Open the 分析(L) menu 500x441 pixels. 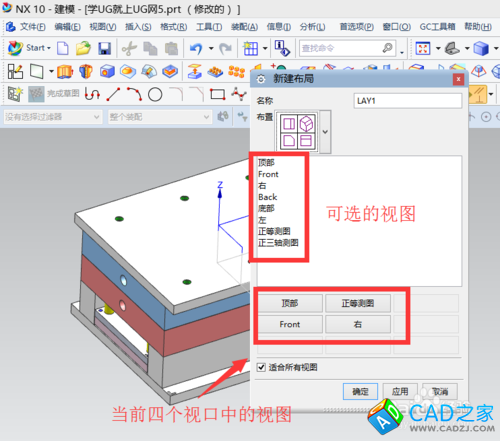point(312,27)
